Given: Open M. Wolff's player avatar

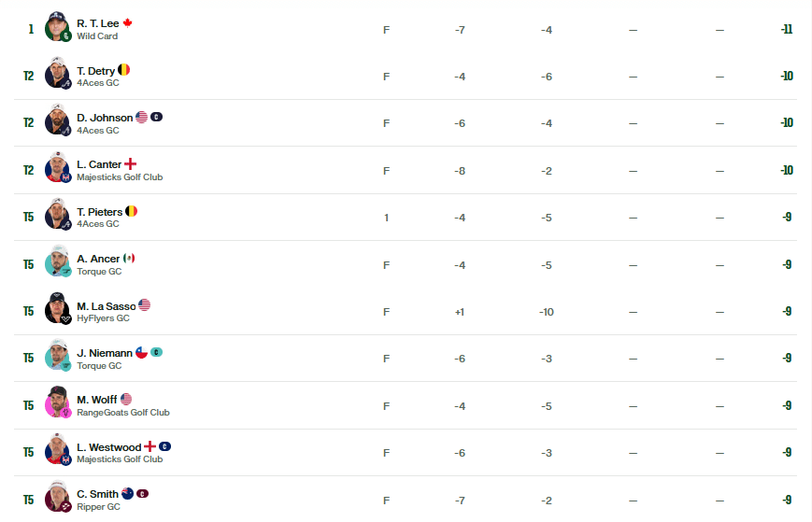Looking at the screenshot, I should pyautogui.click(x=58, y=402).
